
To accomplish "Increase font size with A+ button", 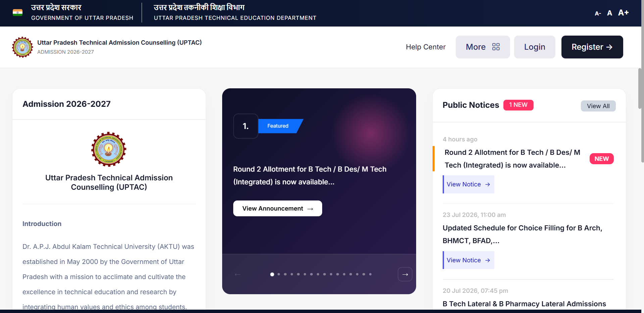I will [x=623, y=13].
